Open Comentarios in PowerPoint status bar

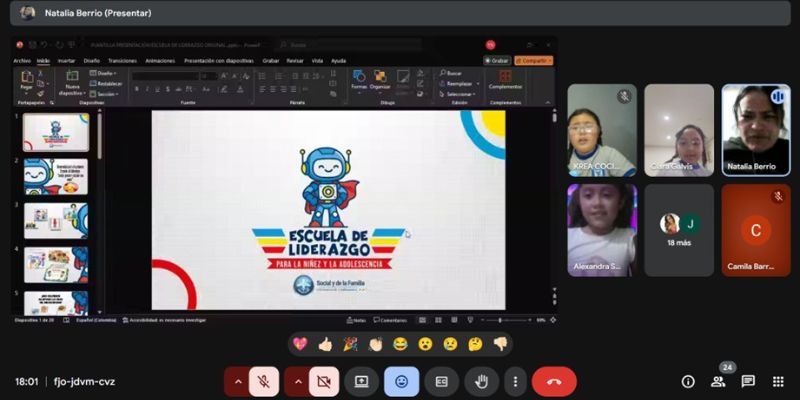(x=390, y=320)
